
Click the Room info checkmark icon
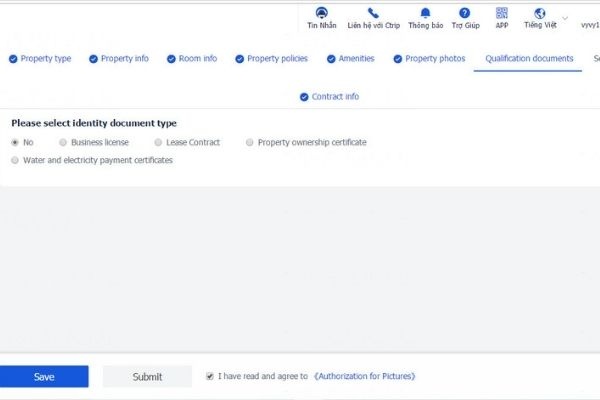[171, 59]
